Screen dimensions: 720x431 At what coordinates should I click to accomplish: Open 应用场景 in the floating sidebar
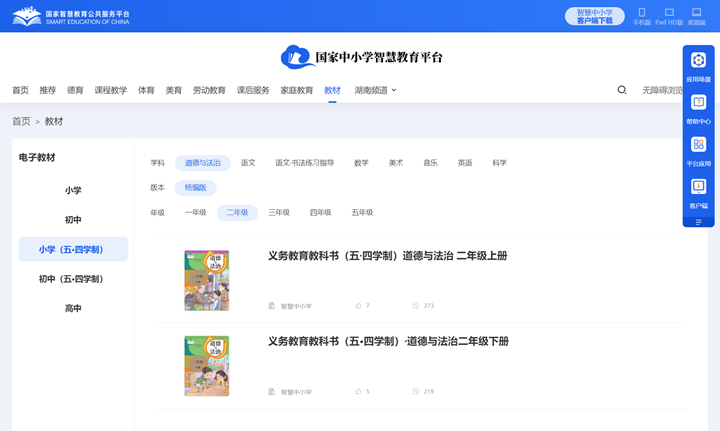(x=698, y=66)
